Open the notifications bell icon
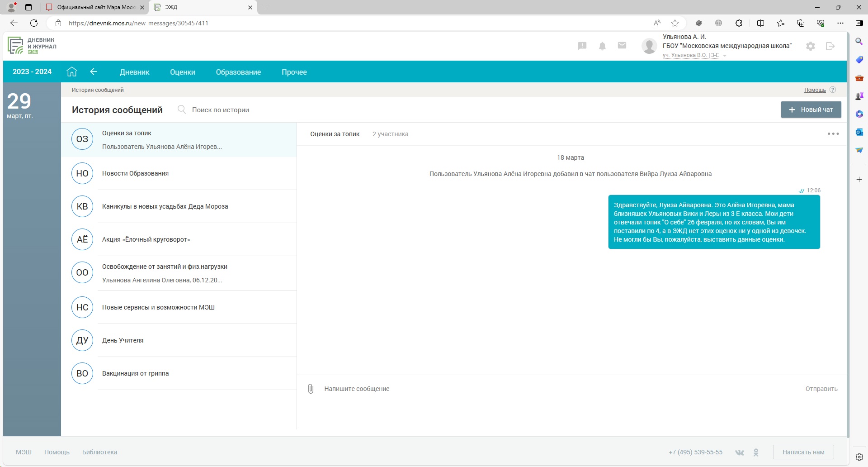The width and height of the screenshot is (868, 467). [x=602, y=46]
